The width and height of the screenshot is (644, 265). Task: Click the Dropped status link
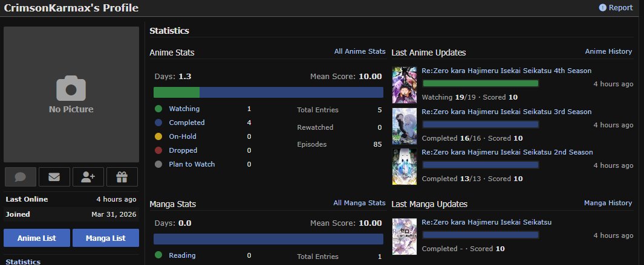(x=183, y=150)
